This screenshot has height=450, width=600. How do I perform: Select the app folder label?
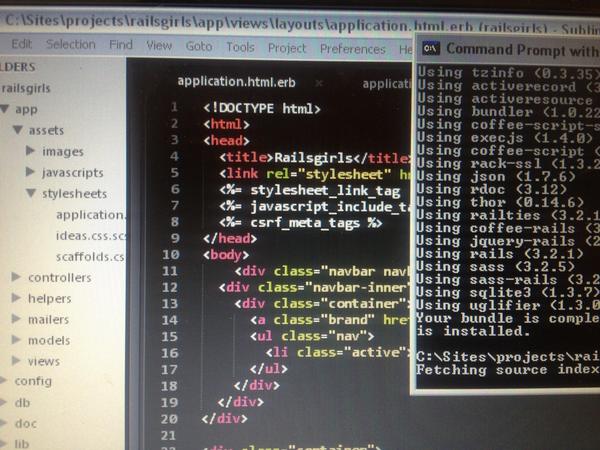(26, 109)
